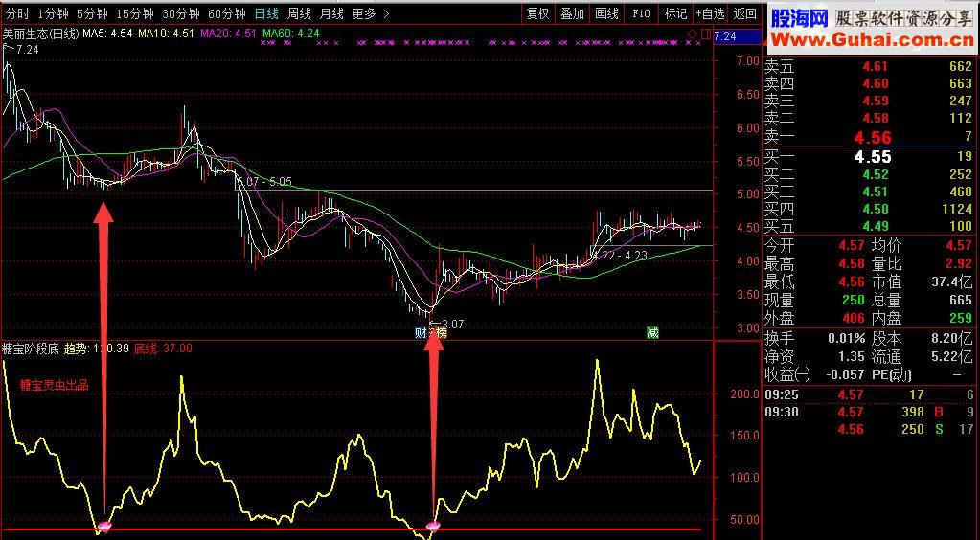Click the 卖三 price 4.59
The image size is (980, 540).
(875, 101)
